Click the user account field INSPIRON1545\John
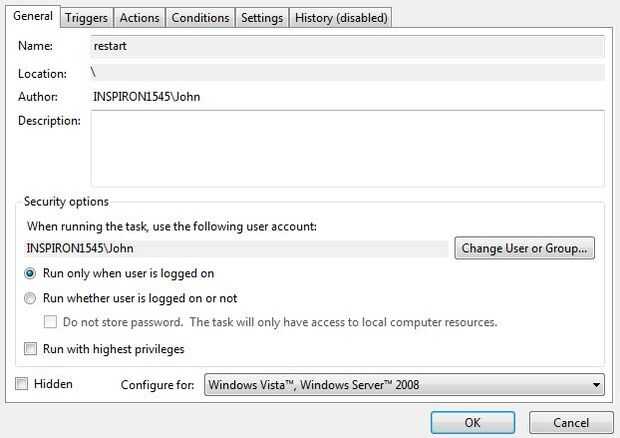This screenshot has height=438, width=620. click(x=236, y=248)
